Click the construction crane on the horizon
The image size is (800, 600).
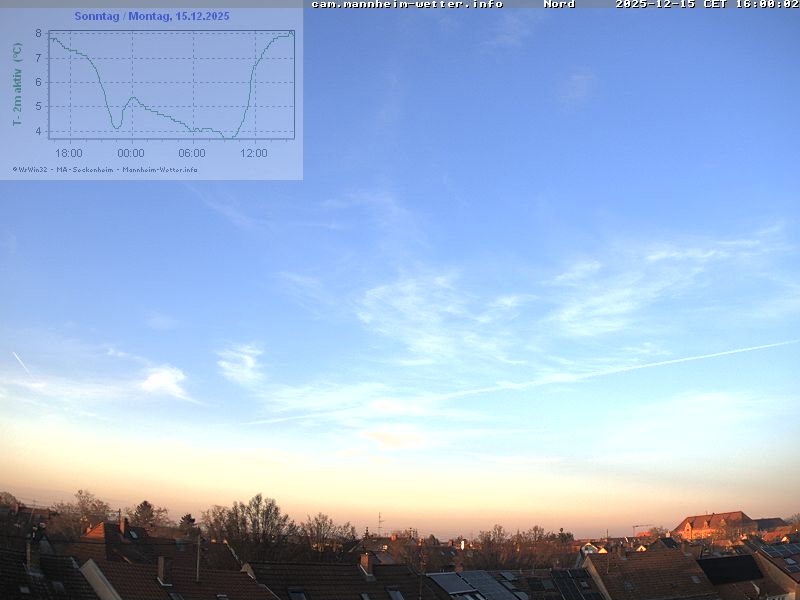(640, 527)
